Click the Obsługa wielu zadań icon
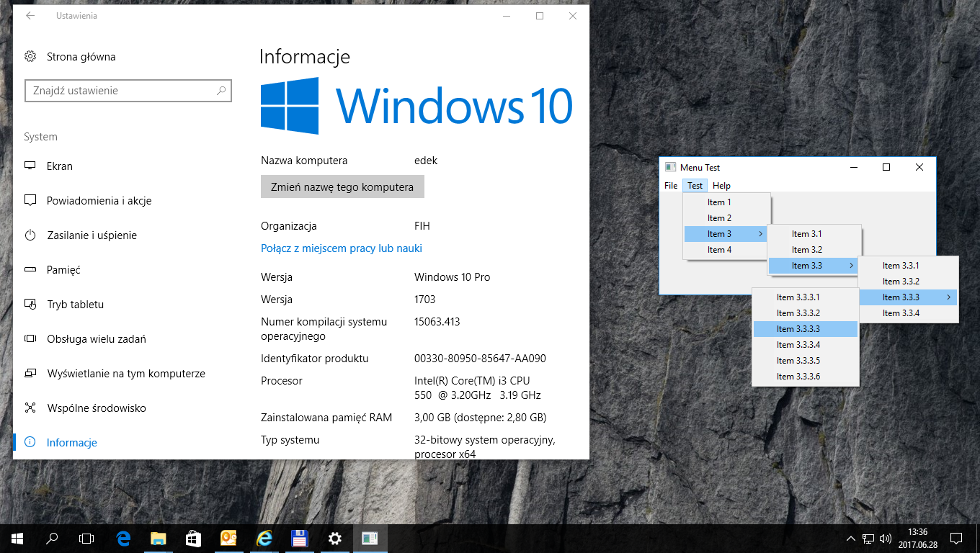 tap(30, 338)
